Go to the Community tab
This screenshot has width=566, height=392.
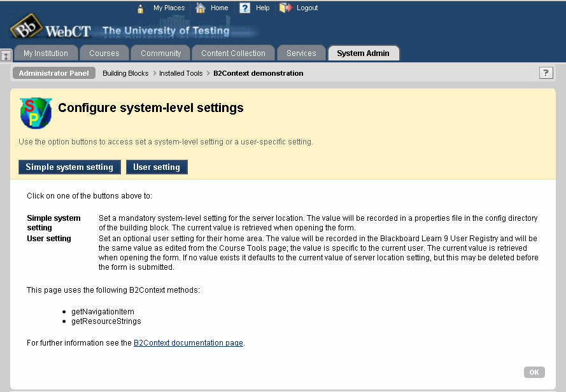point(161,53)
